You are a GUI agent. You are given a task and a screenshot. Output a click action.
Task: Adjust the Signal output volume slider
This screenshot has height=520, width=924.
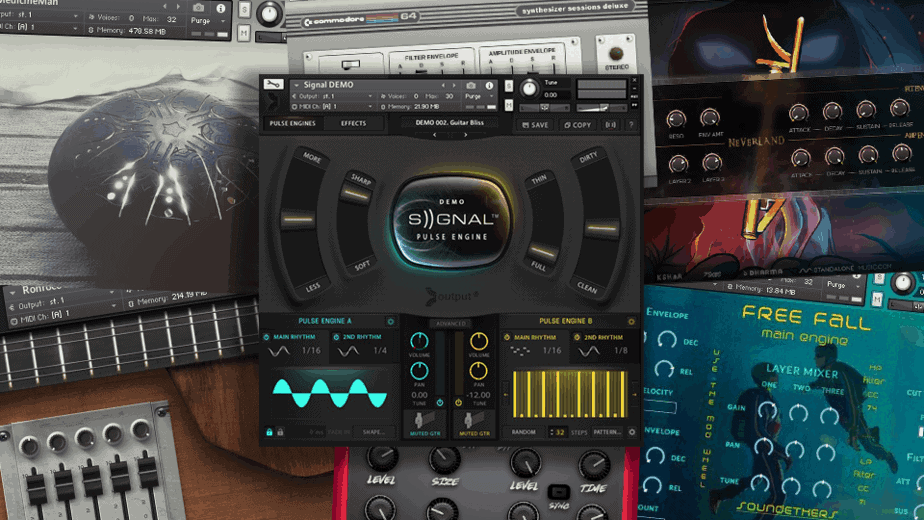[x=602, y=107]
